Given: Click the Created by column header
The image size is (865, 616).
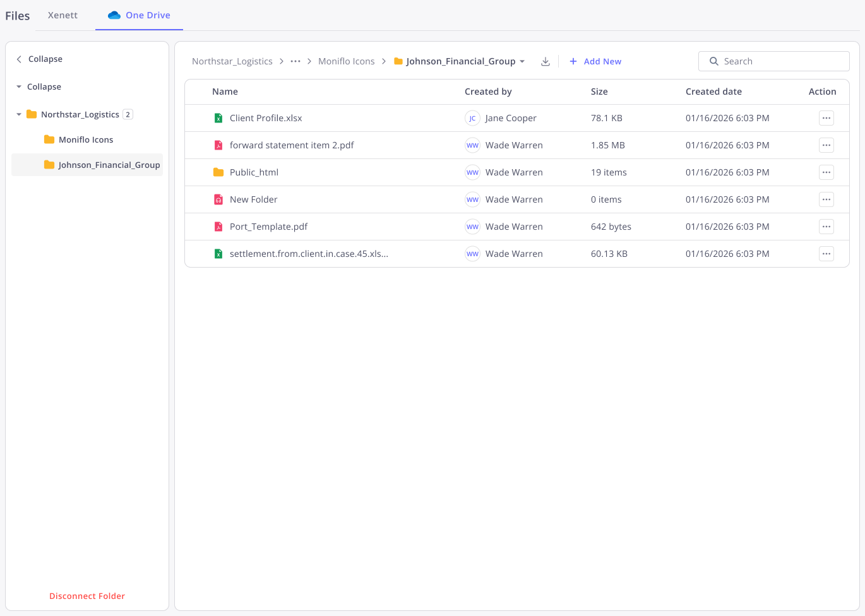Looking at the screenshot, I should pyautogui.click(x=488, y=92).
